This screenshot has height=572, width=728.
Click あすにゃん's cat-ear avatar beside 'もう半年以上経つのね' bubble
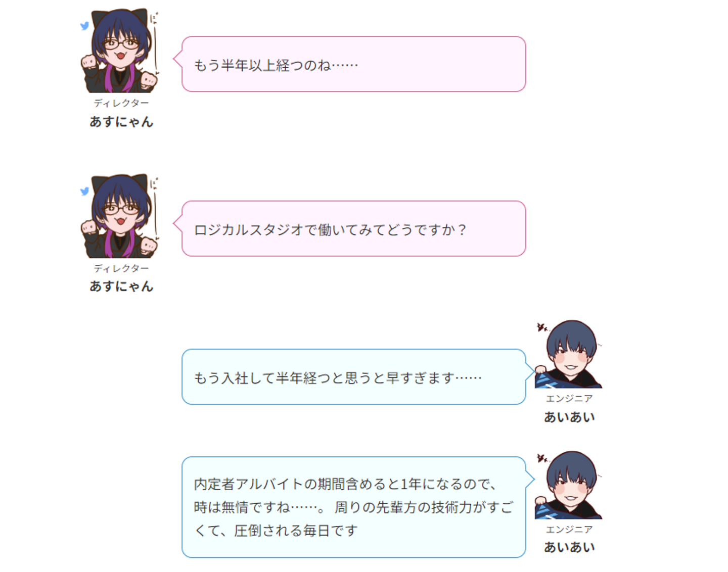tap(120, 51)
